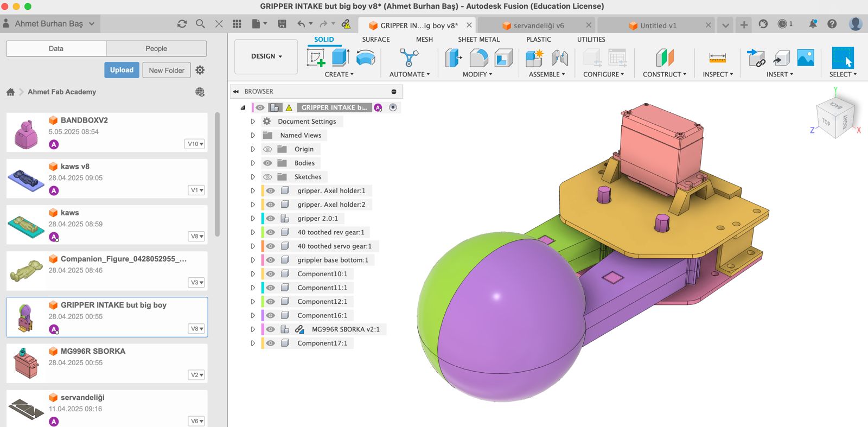This screenshot has width=868, height=427.
Task: Open the V10 version dropdown for BANDBOXV2
Action: click(x=195, y=144)
